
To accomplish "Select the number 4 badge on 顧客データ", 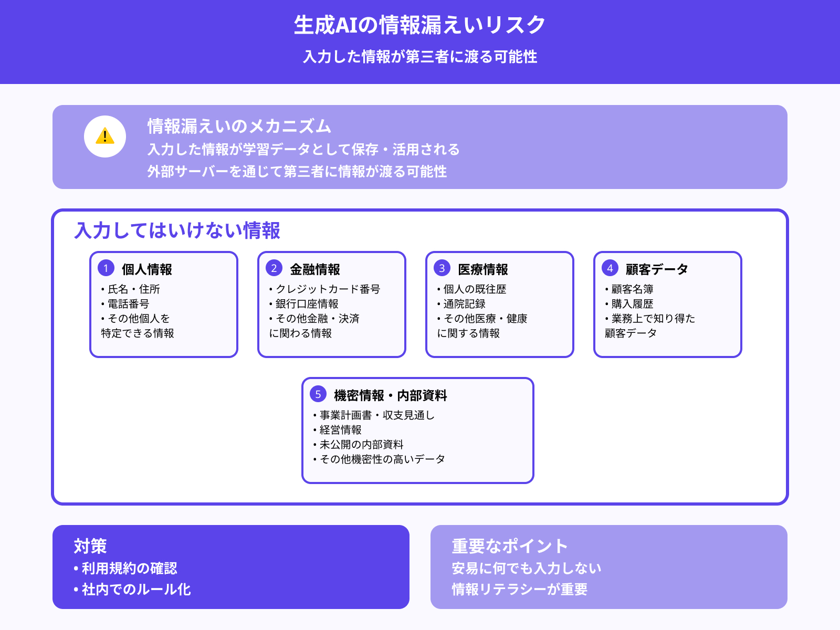I will click(x=610, y=269).
